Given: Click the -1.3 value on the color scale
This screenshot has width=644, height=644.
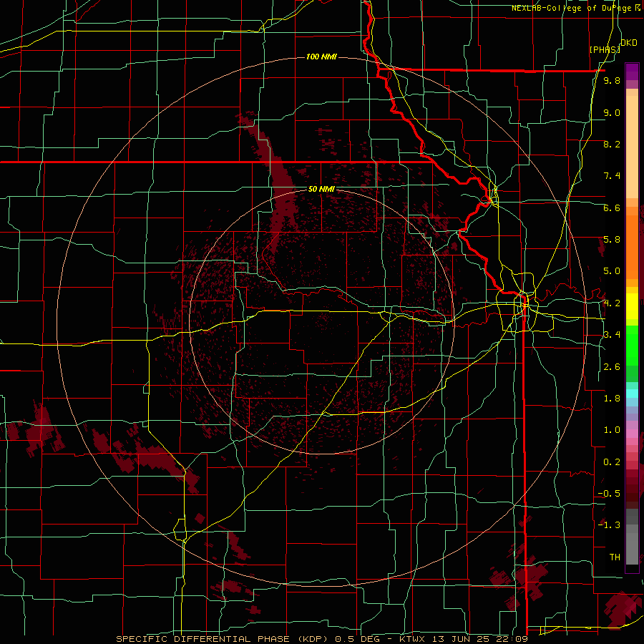Looking at the screenshot, I should point(610,525).
